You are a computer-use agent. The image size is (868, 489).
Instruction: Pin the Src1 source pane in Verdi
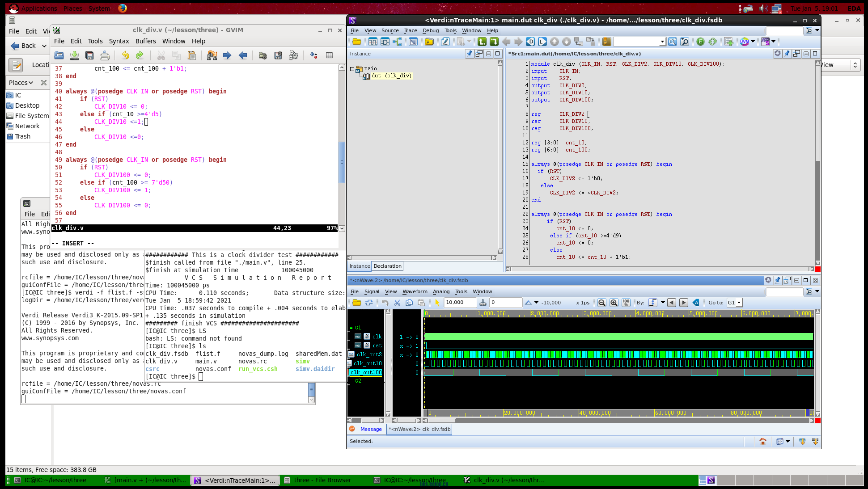point(787,54)
